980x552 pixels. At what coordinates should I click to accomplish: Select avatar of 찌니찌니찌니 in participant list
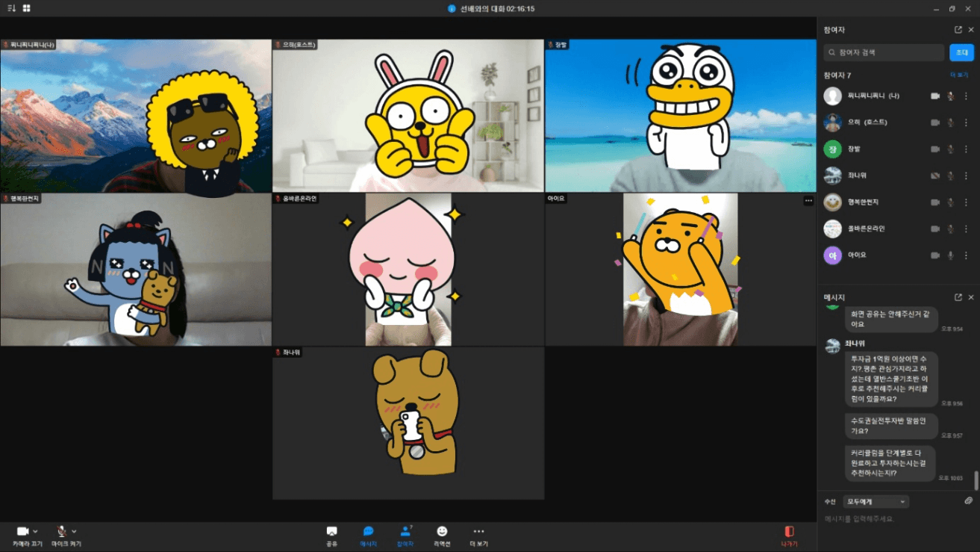click(x=833, y=96)
